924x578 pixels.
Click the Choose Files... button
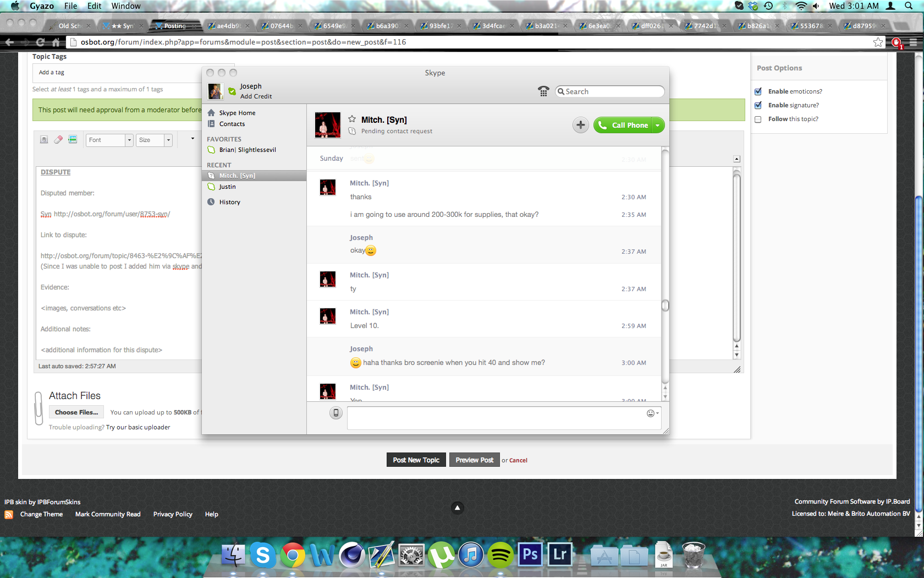pyautogui.click(x=76, y=412)
